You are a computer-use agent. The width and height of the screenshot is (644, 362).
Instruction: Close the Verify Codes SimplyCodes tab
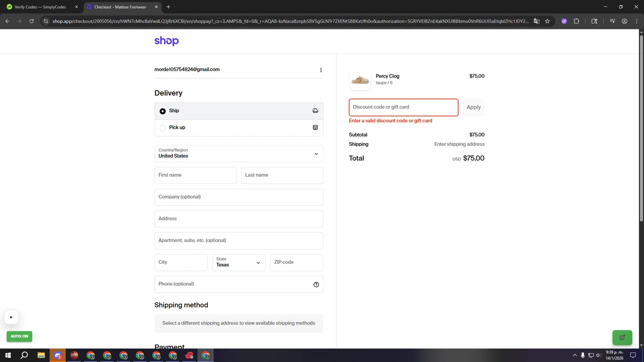click(x=76, y=7)
